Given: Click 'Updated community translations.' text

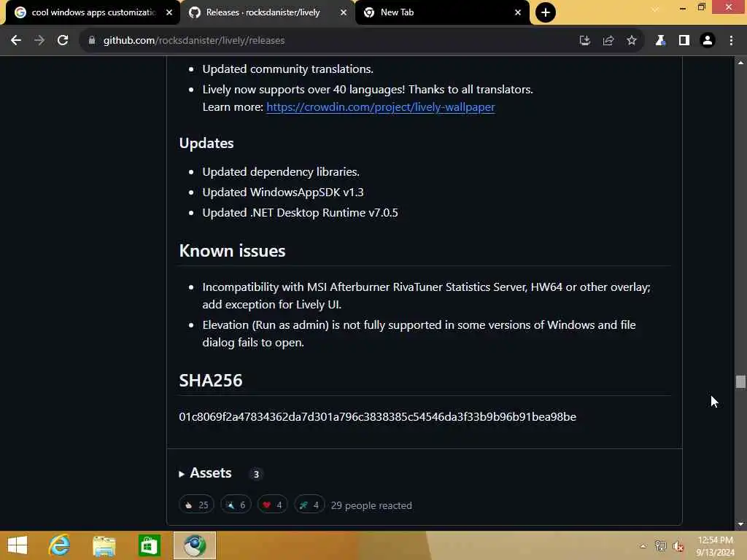Looking at the screenshot, I should tap(287, 69).
